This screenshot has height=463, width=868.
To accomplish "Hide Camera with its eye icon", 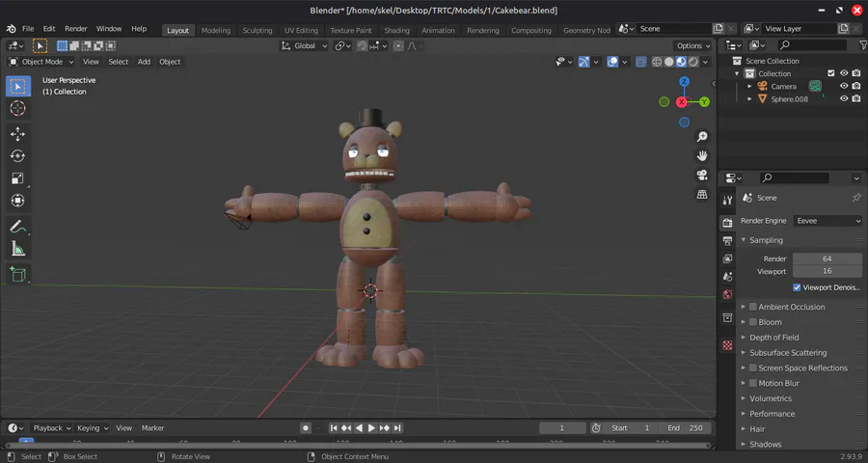I will coord(844,86).
